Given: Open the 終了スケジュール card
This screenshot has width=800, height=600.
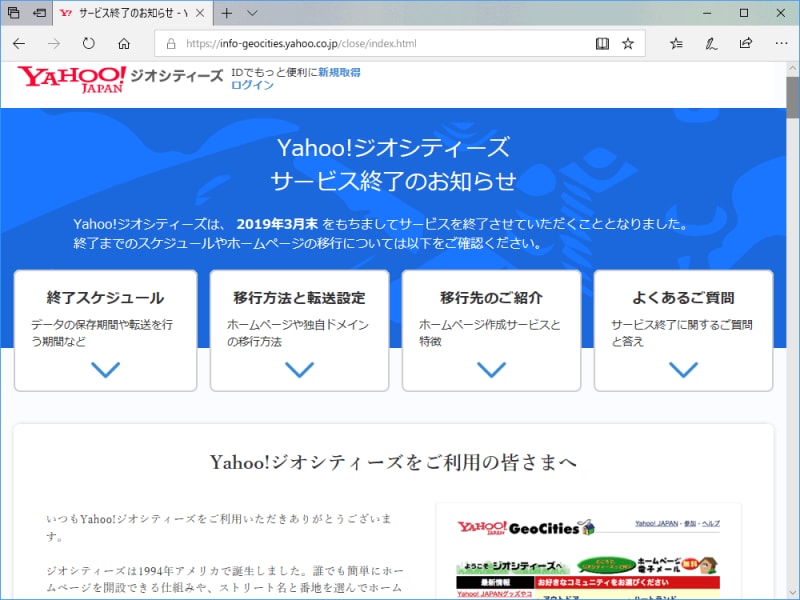Looking at the screenshot, I should point(106,331).
